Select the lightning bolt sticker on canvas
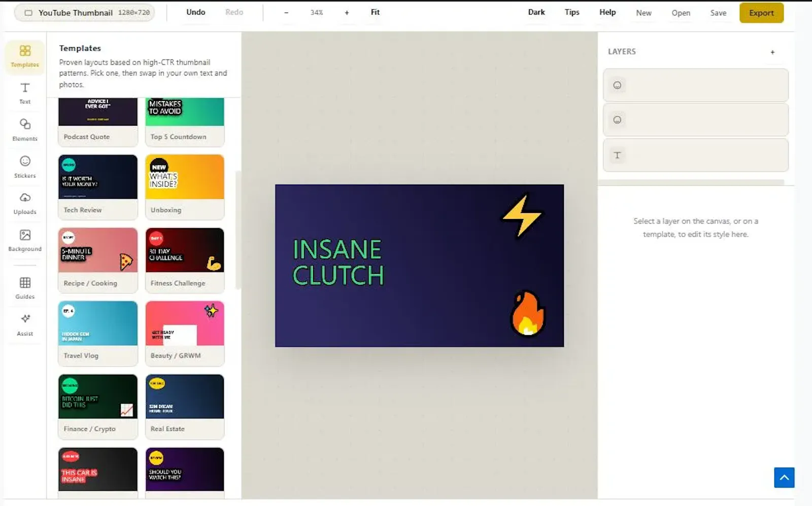This screenshot has width=812, height=506. click(x=522, y=215)
